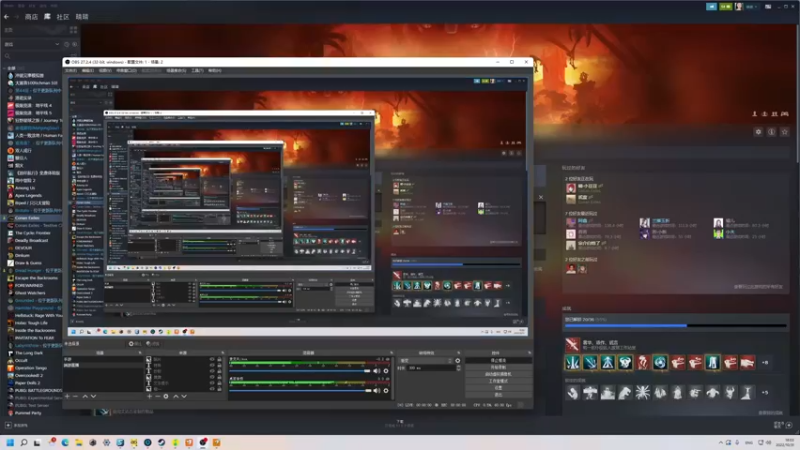This screenshot has width=800, height=450.
Task: Open OBS 设置 from the controls panel
Action: click(498, 388)
